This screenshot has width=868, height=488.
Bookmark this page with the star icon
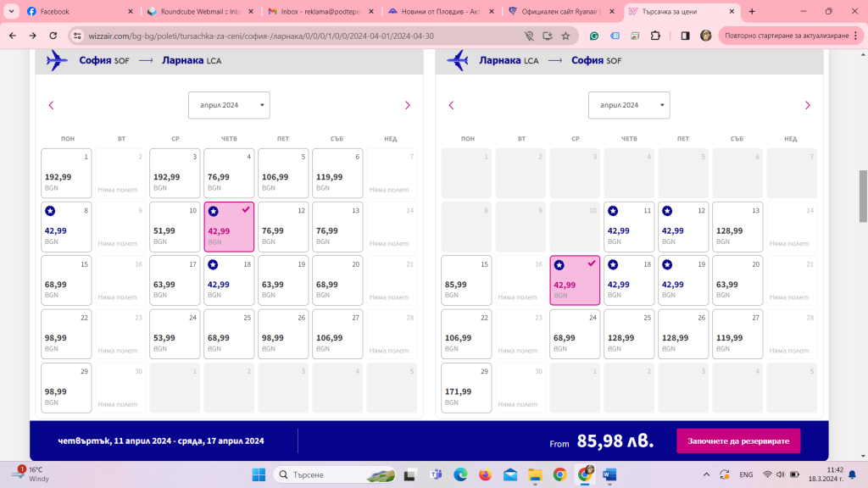click(x=565, y=36)
